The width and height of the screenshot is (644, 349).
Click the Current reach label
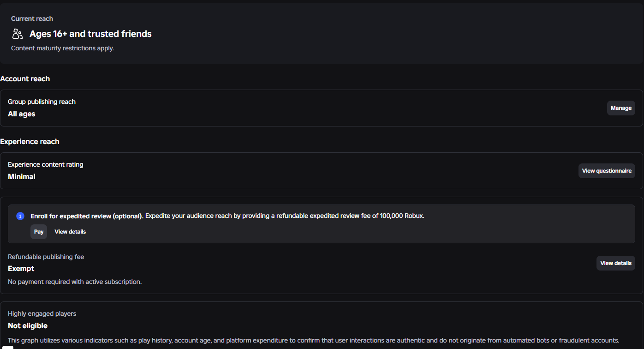[32, 18]
